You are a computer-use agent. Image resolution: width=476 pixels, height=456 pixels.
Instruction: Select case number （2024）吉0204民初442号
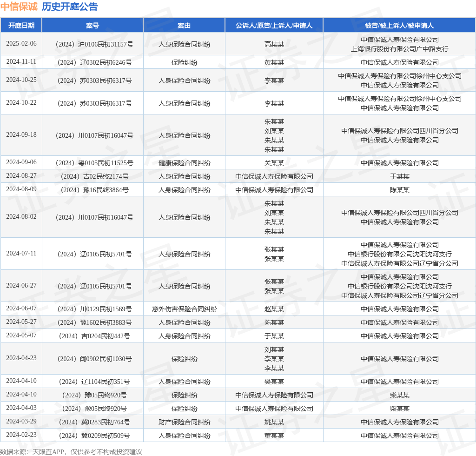93,336
